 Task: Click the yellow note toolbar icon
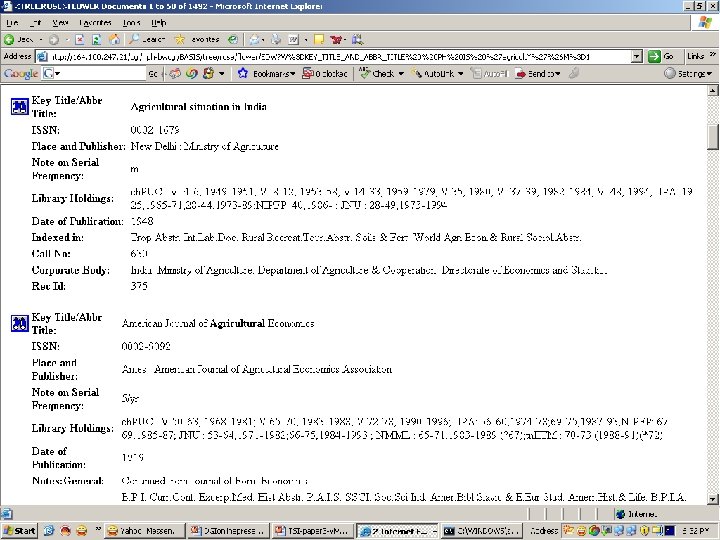point(319,39)
